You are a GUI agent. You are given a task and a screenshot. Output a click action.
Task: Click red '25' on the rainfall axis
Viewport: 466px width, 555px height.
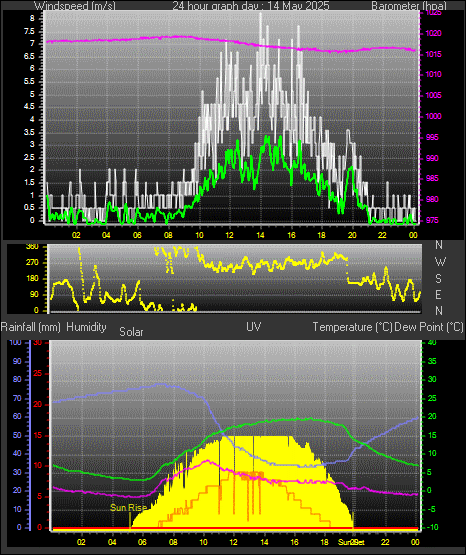pos(38,373)
